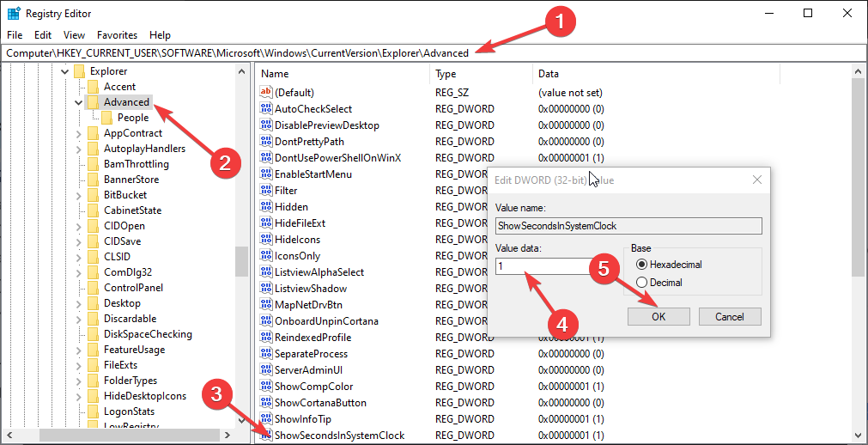Click the ReindexedProfile DWORD icon
Viewport: 868px width, 445px height.
[266, 338]
